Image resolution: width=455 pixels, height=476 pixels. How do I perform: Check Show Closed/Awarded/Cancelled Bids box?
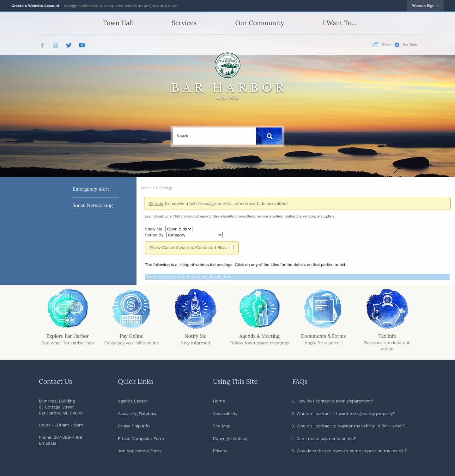pos(232,247)
